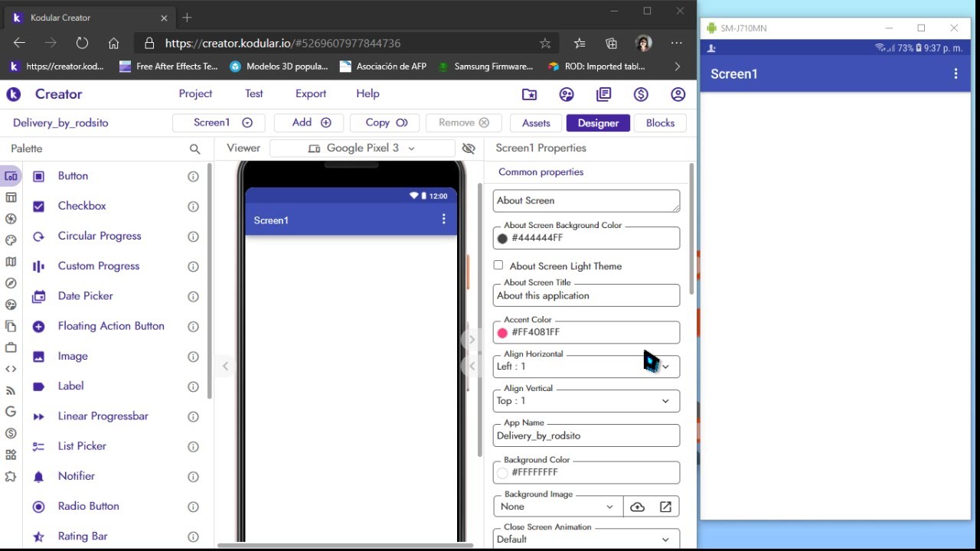980x551 pixels.
Task: Upload a background image with the cloud icon
Action: pyautogui.click(x=637, y=507)
